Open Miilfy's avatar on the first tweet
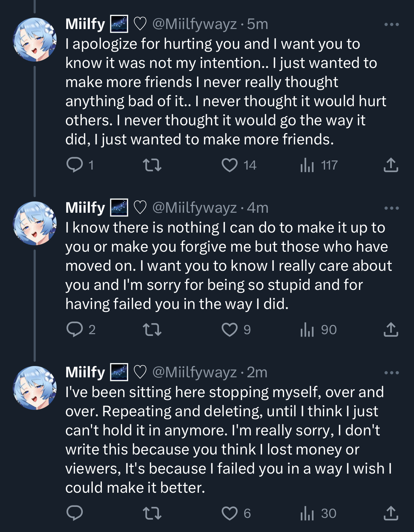This screenshot has width=414, height=532. (x=35, y=40)
